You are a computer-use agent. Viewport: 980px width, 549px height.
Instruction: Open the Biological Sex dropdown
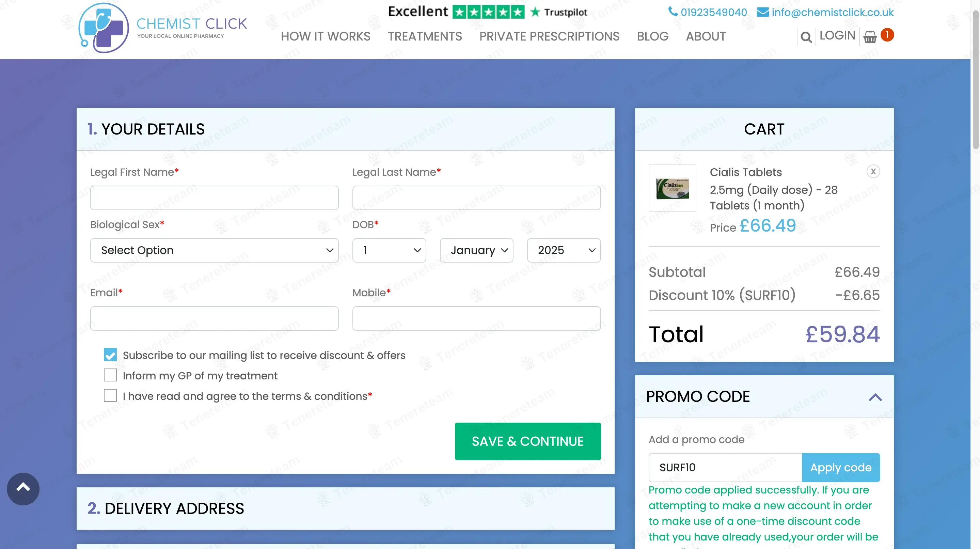click(214, 250)
